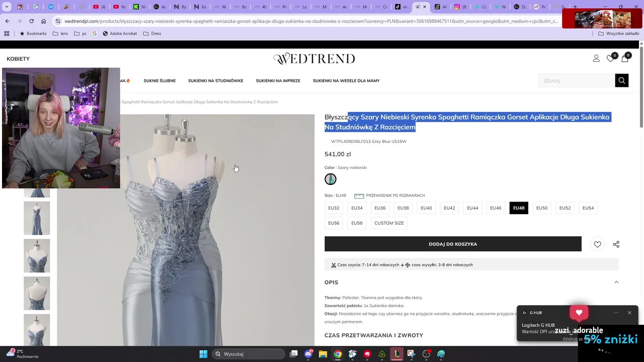
Task: Open the Chrome apps grid icon
Action: (7, 34)
